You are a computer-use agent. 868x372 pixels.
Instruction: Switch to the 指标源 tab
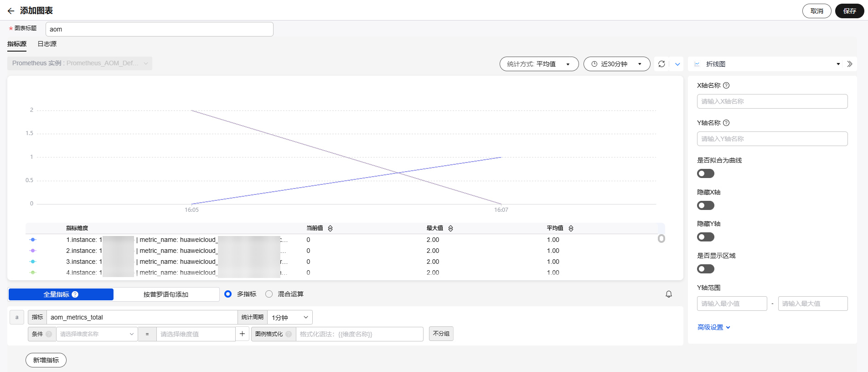click(17, 44)
